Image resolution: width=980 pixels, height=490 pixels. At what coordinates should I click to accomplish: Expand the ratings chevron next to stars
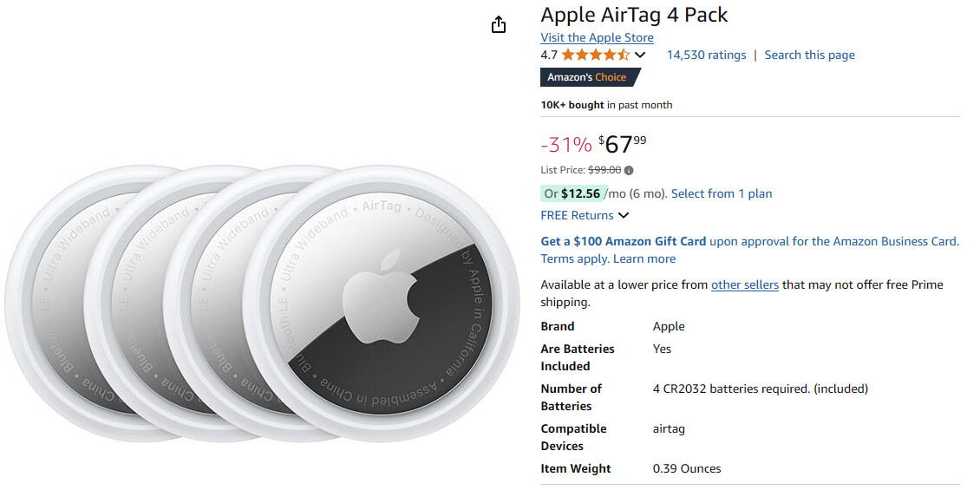pos(640,55)
